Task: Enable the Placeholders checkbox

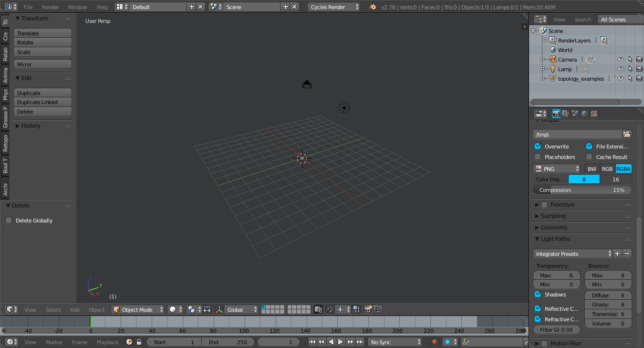Action: coord(537,157)
